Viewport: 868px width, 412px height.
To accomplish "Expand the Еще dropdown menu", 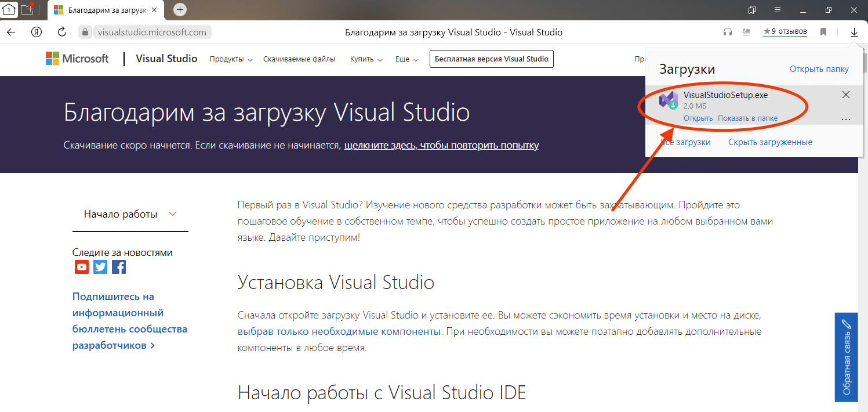I will (406, 59).
